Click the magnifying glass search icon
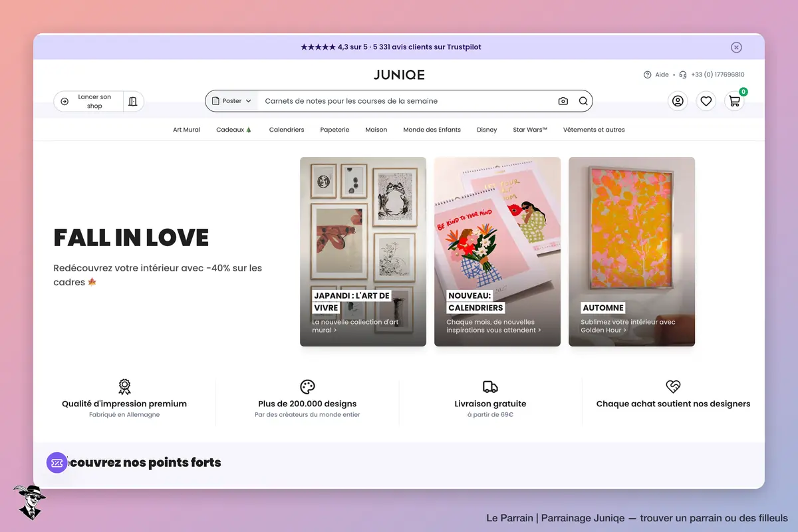This screenshot has width=798, height=532. (583, 101)
